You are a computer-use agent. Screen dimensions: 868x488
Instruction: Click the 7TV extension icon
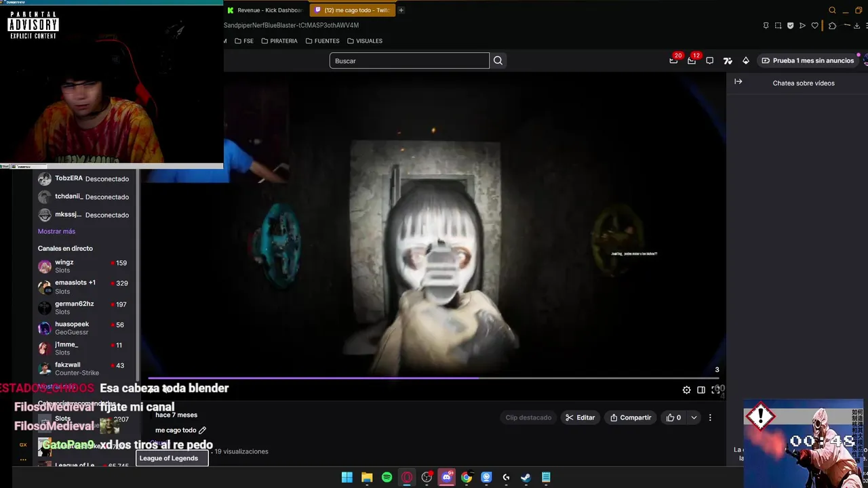point(728,60)
